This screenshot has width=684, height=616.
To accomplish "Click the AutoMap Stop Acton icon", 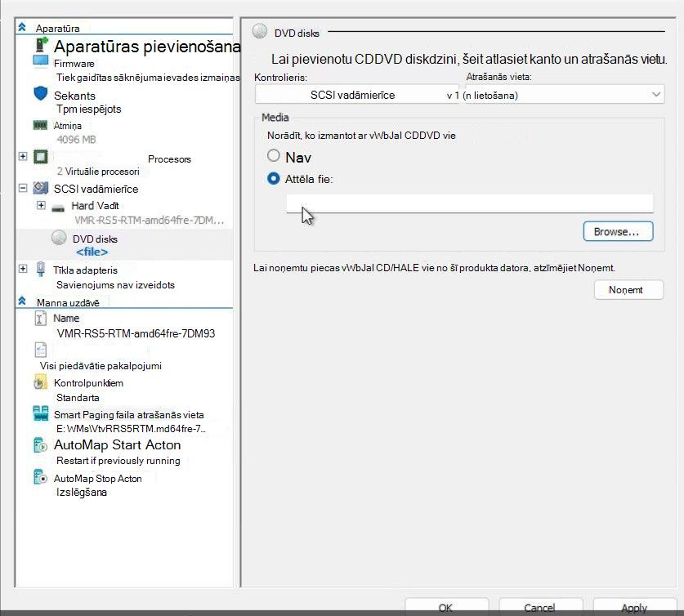I will (x=40, y=477).
